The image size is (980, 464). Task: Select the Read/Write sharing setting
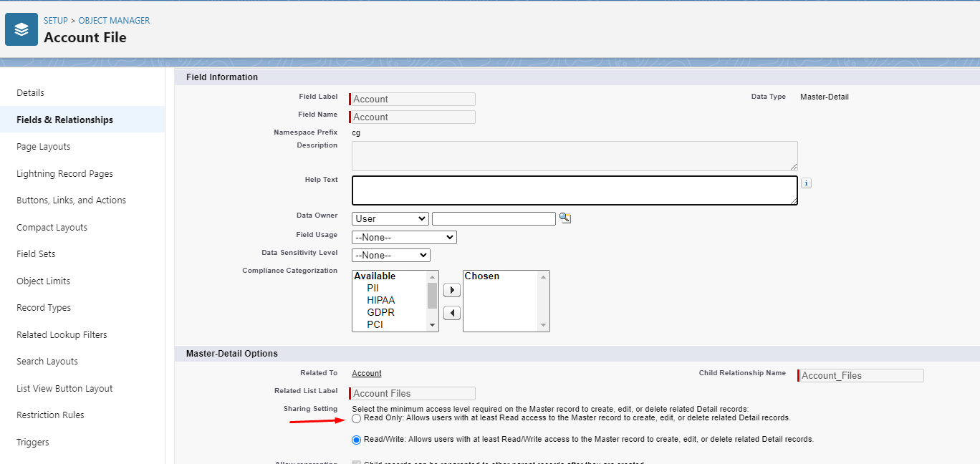coord(357,440)
